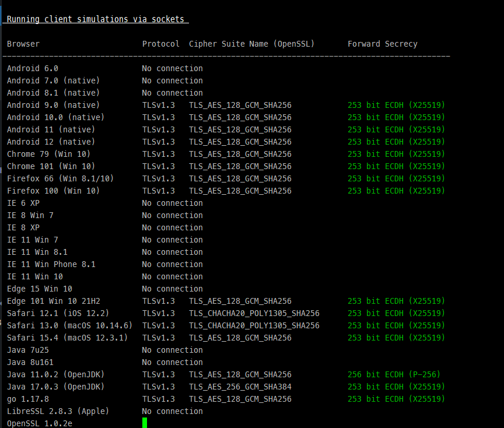
Task: Click '256 bit ECDH (P-256)' for Java 11.0.2
Action: [x=394, y=374]
